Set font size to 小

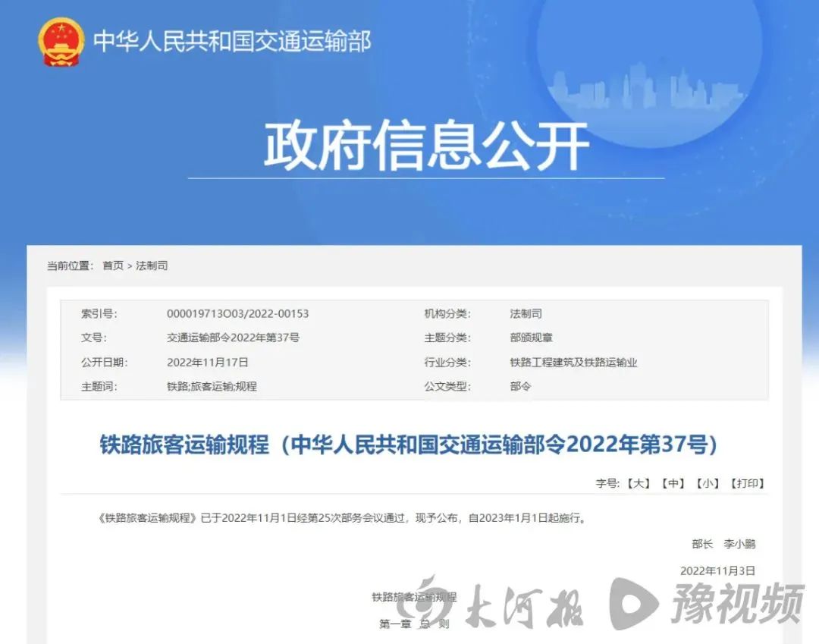tap(707, 483)
